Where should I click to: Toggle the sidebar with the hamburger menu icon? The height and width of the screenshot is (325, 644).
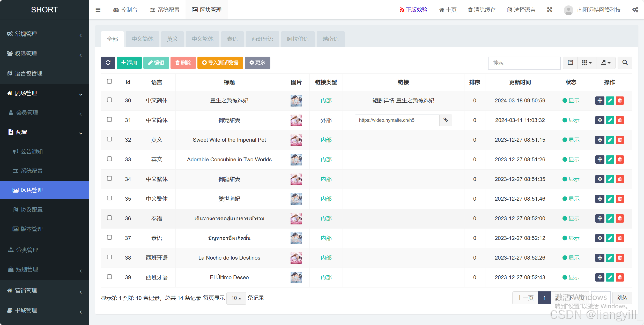tap(98, 10)
